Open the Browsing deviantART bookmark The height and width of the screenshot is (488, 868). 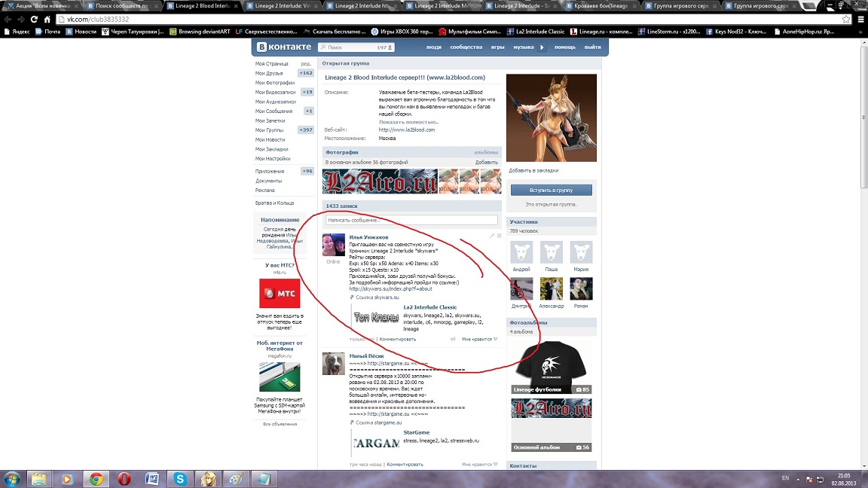pos(199,32)
